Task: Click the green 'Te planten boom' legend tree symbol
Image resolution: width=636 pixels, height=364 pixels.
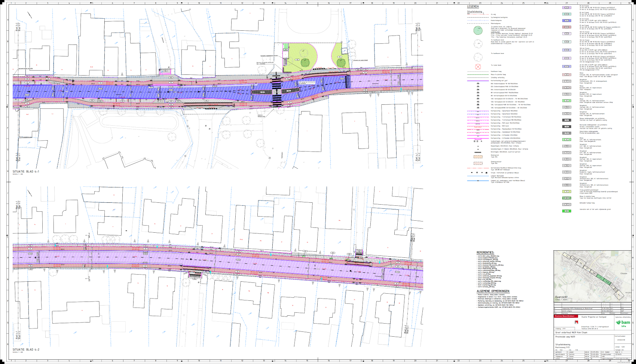Action: click(478, 31)
